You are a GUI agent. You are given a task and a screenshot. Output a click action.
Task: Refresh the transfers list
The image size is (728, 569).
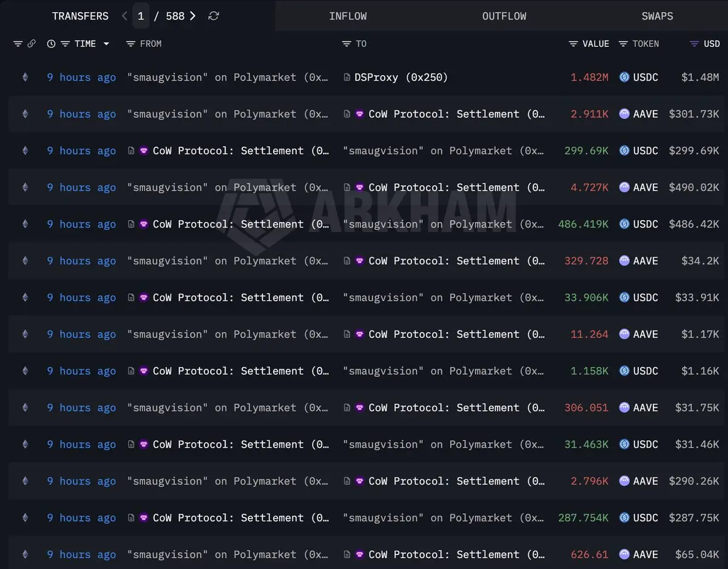coord(214,16)
